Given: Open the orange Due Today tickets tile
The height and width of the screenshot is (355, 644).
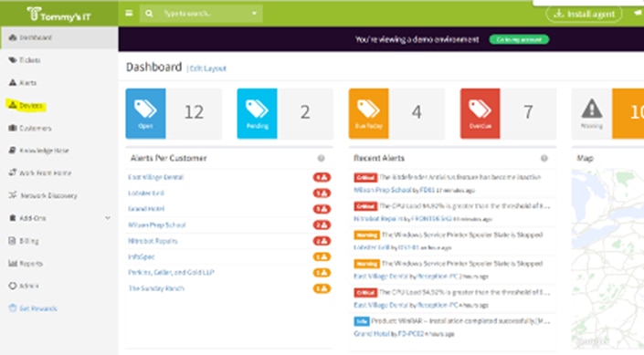Looking at the screenshot, I should [368, 113].
